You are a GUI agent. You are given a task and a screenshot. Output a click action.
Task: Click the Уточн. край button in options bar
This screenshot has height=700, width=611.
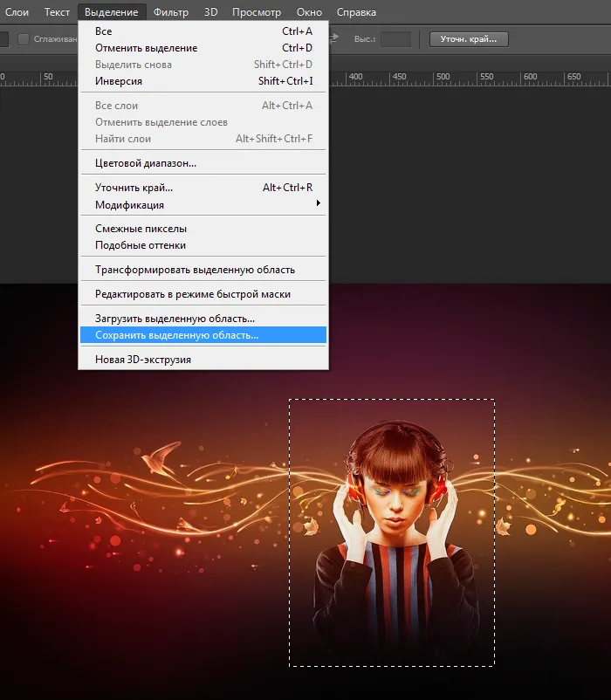(469, 39)
